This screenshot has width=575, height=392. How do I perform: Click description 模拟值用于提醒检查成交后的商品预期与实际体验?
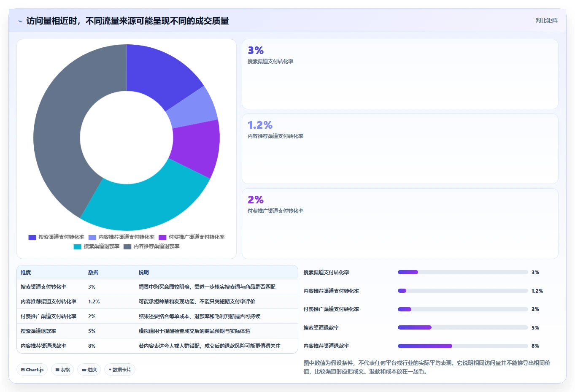(x=194, y=331)
